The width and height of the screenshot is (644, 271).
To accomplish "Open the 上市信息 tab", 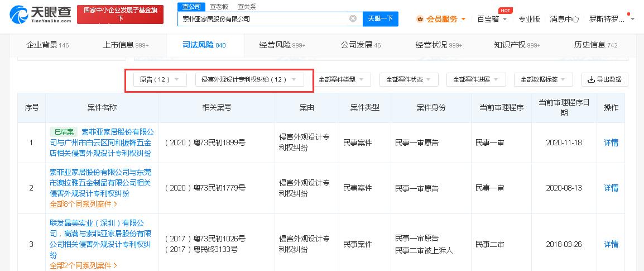I will click(125, 45).
